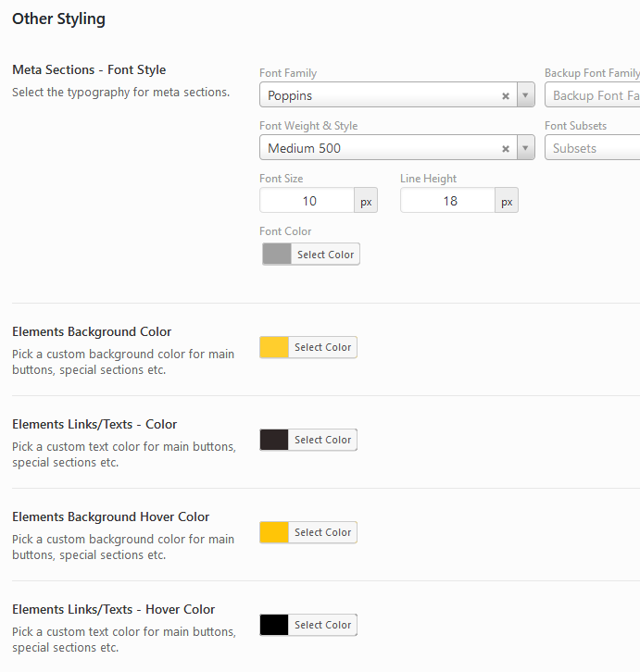The width and height of the screenshot is (640, 672).
Task: Click the Line Height input field
Action: coord(448,201)
